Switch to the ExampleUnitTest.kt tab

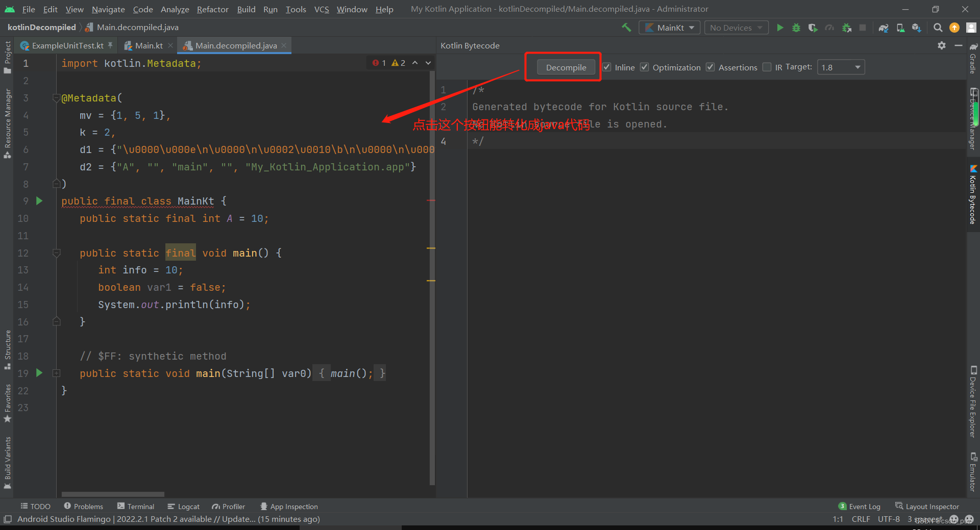(x=67, y=45)
